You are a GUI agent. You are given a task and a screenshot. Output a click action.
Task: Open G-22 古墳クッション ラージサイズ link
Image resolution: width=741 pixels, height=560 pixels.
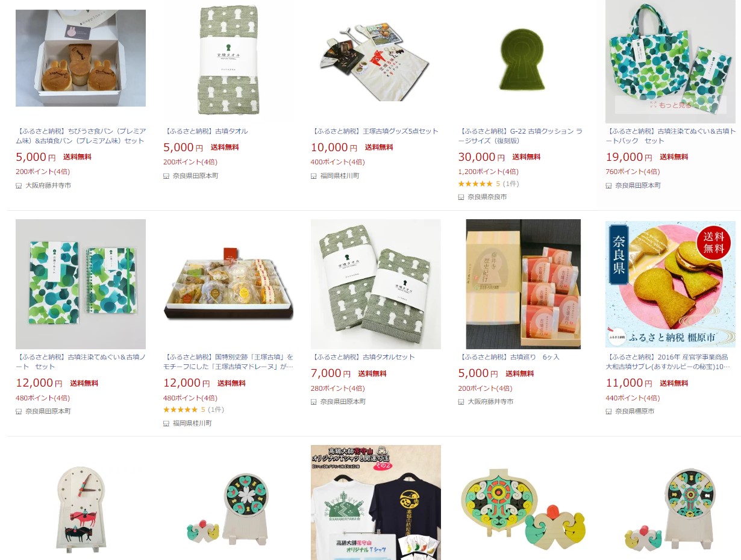point(521,136)
